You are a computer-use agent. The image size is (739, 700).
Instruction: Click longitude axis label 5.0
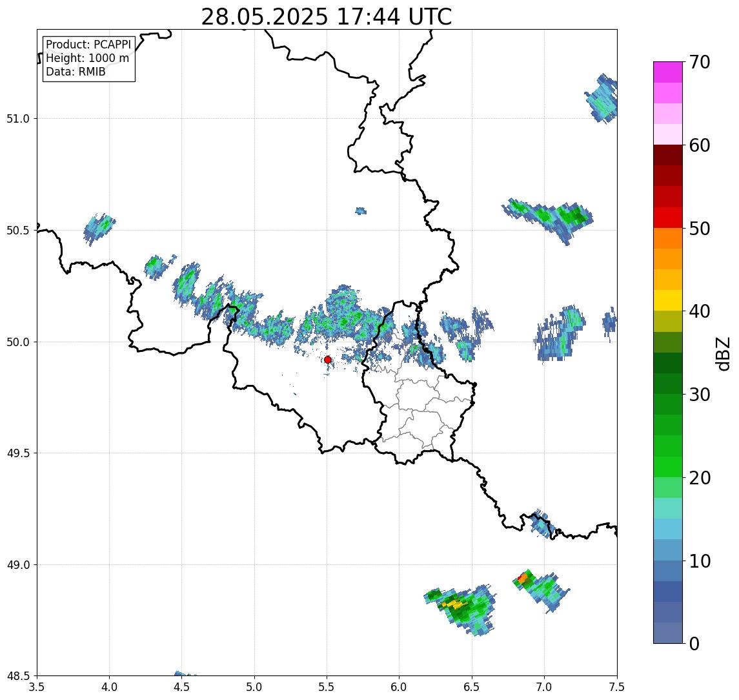click(254, 687)
